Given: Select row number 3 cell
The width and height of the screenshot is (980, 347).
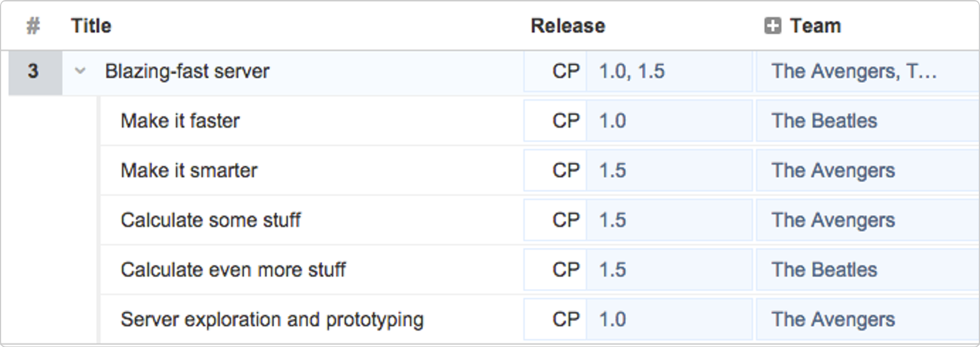Looking at the screenshot, I should pos(34,72).
